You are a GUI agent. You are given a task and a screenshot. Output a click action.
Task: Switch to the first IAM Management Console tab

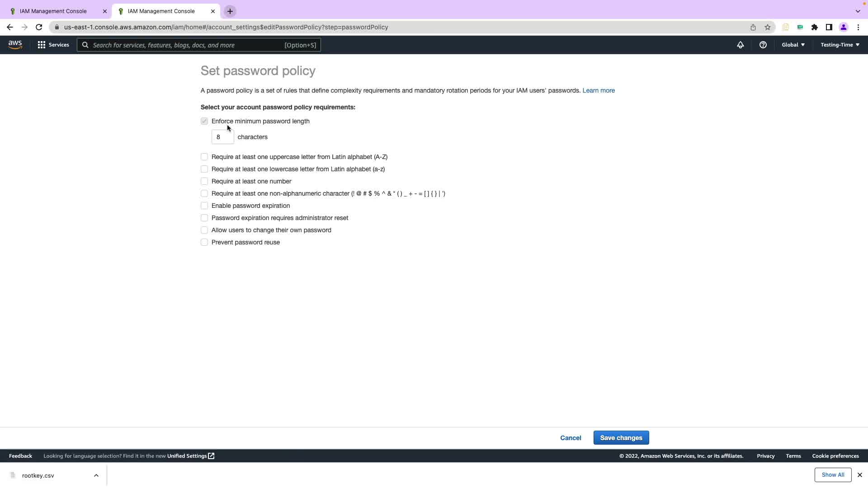[x=53, y=11]
